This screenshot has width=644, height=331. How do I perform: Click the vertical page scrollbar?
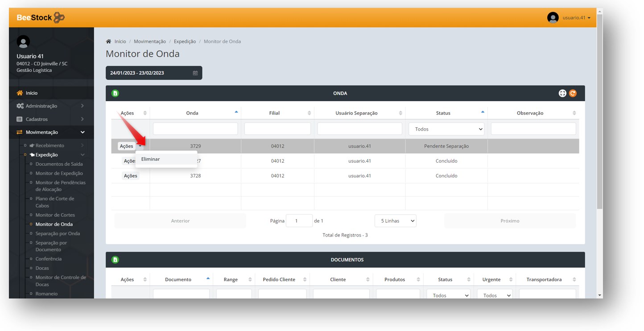coord(599,111)
